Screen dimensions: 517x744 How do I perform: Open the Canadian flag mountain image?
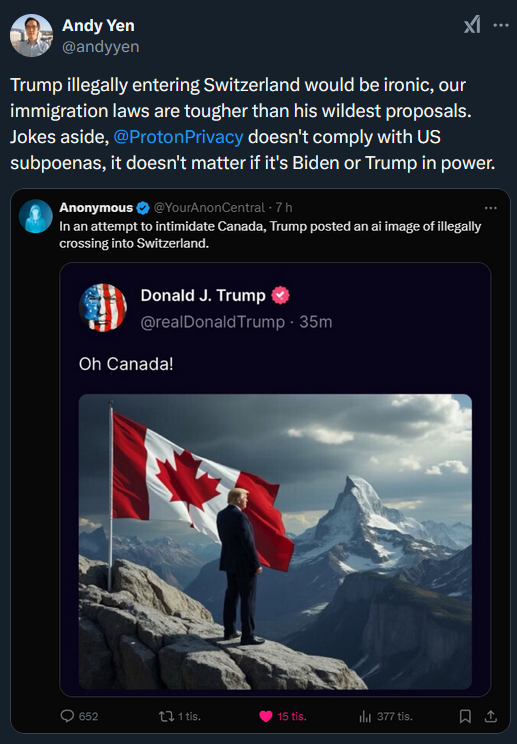coord(275,541)
